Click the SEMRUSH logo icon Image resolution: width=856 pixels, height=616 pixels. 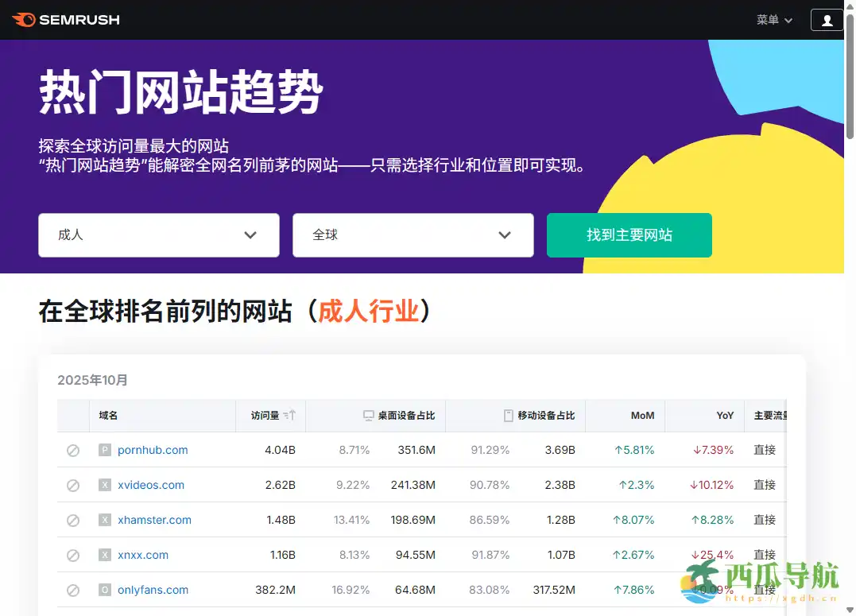point(24,20)
